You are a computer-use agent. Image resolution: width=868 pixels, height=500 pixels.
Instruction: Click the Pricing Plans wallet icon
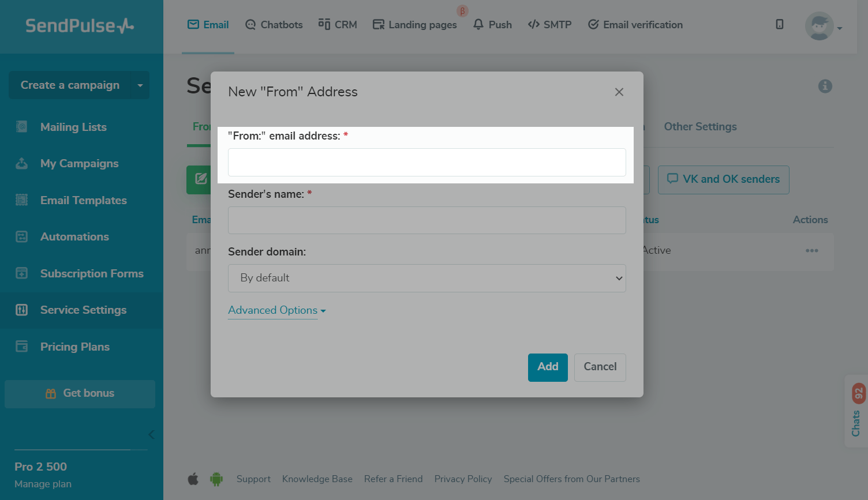tap(21, 347)
